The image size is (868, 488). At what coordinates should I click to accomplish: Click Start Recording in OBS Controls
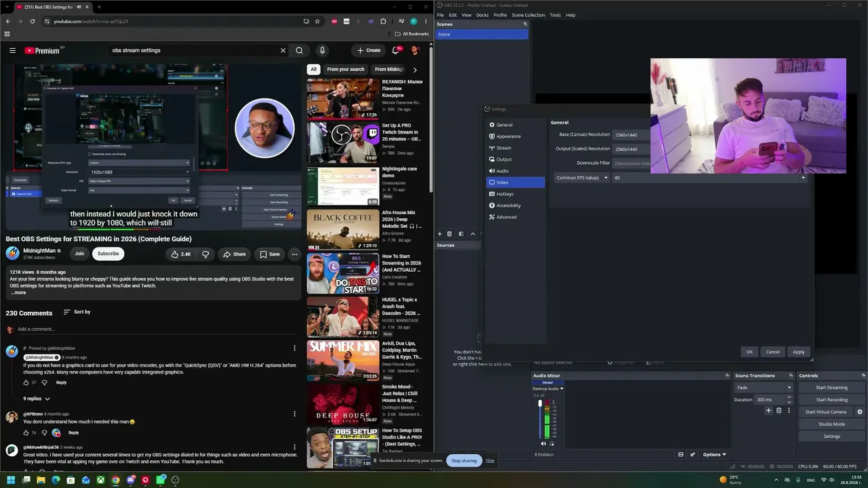(x=831, y=400)
